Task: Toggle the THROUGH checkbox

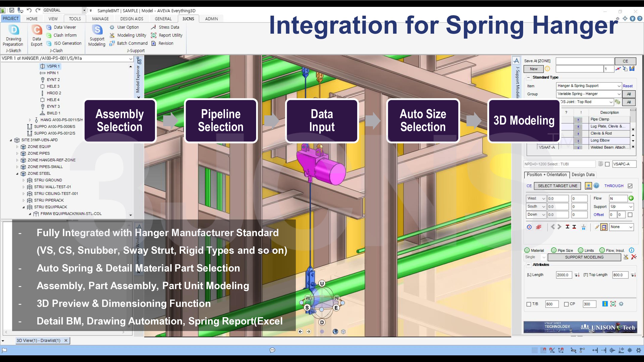Action: point(630,186)
